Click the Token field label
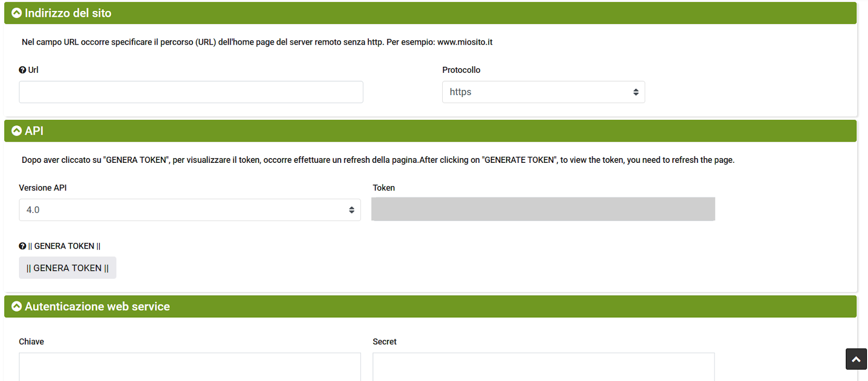Screen dimensions: 868x381 pyautogui.click(x=384, y=188)
